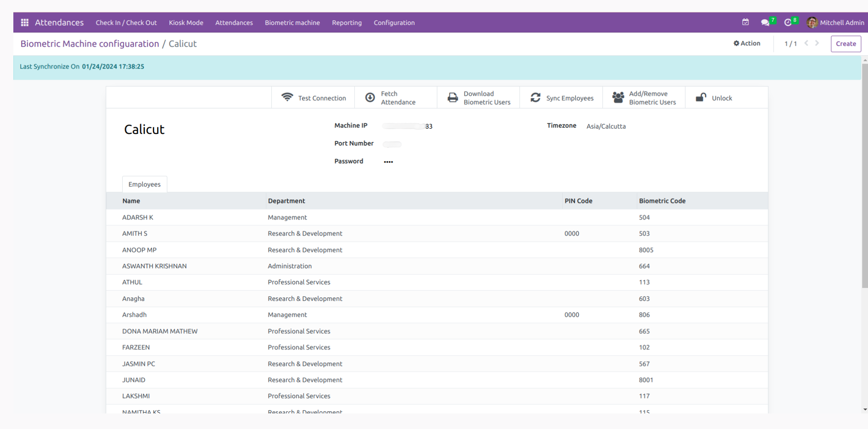
Task: Click the Sync Employees refresh icon
Action: (535, 97)
